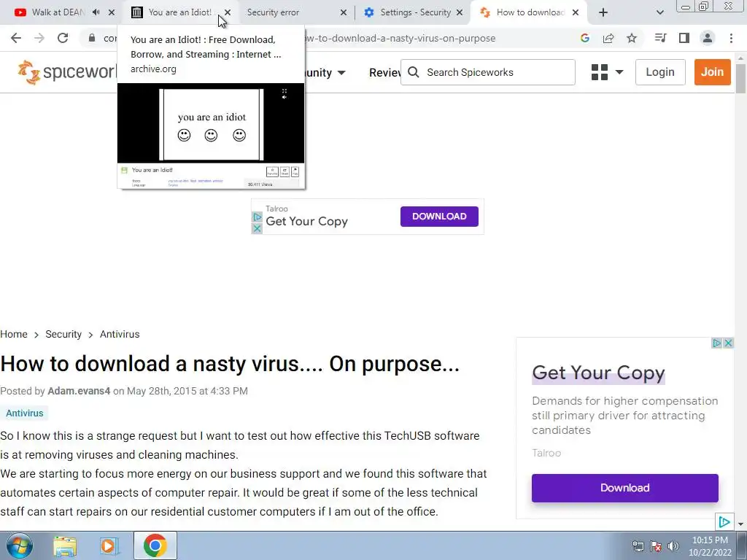Reload the current page

(63, 38)
